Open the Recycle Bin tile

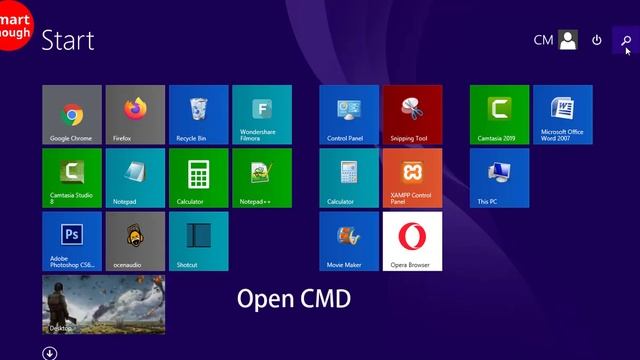point(199,115)
